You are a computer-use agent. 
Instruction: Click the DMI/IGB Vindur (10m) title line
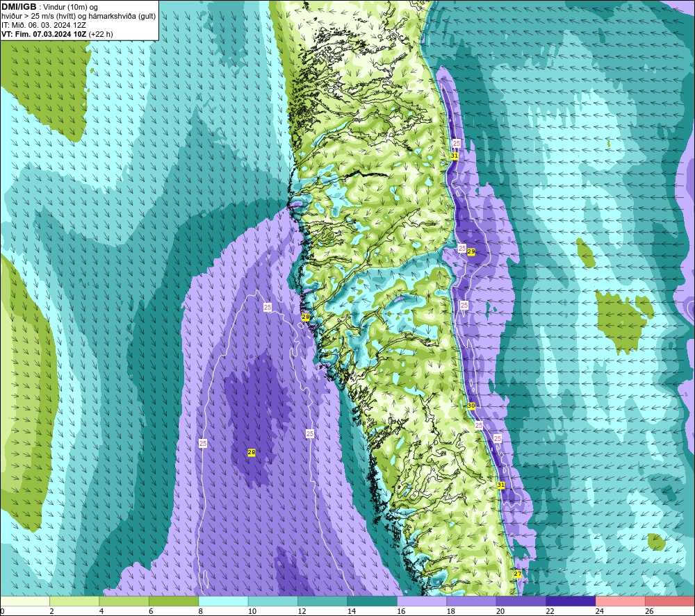point(50,7)
